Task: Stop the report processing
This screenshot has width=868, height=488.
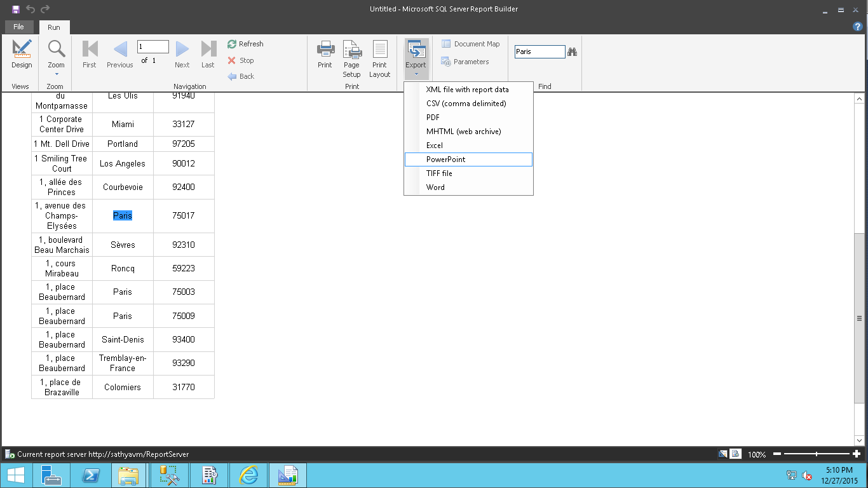Action: pos(231,60)
